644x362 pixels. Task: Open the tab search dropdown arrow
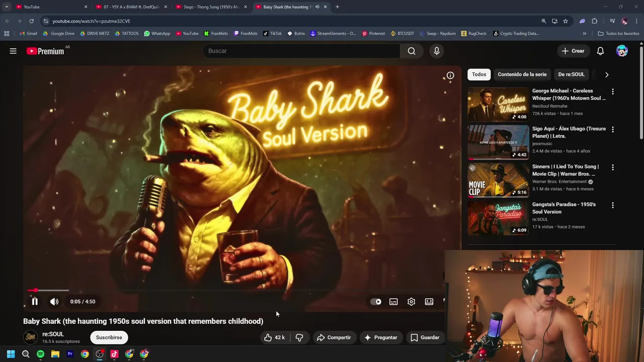click(x=6, y=7)
